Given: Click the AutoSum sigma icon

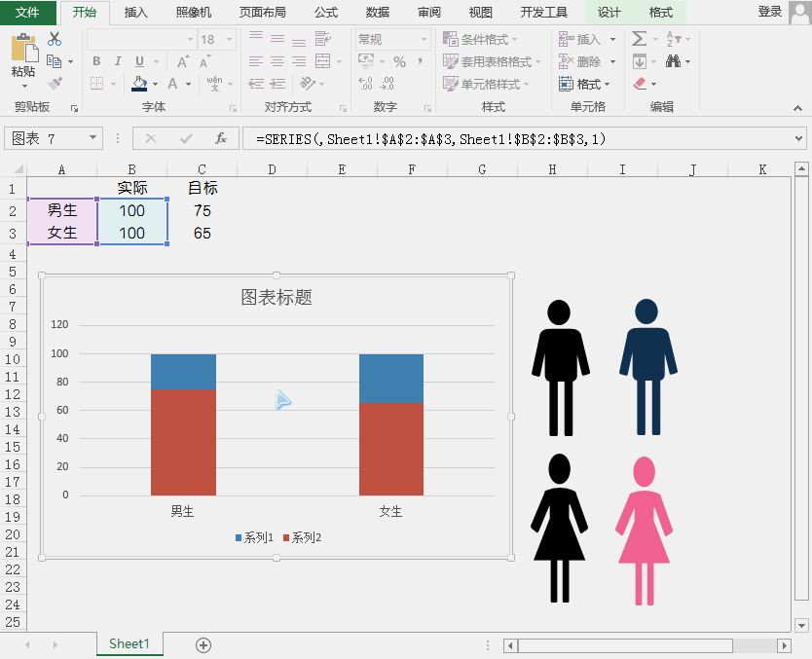Looking at the screenshot, I should 639,39.
